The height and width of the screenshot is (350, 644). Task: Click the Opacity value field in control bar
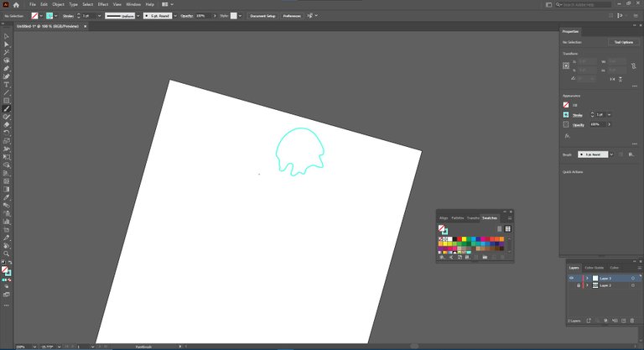tap(203, 16)
